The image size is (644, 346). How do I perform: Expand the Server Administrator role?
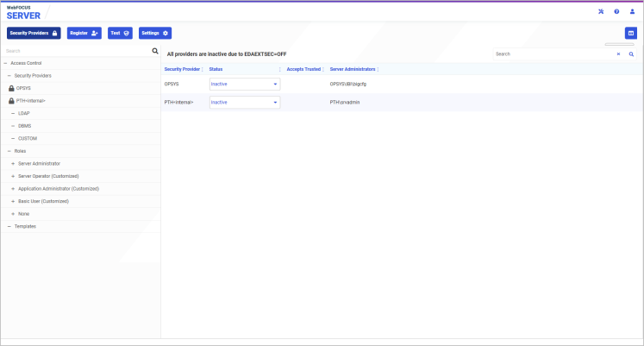[13, 164]
